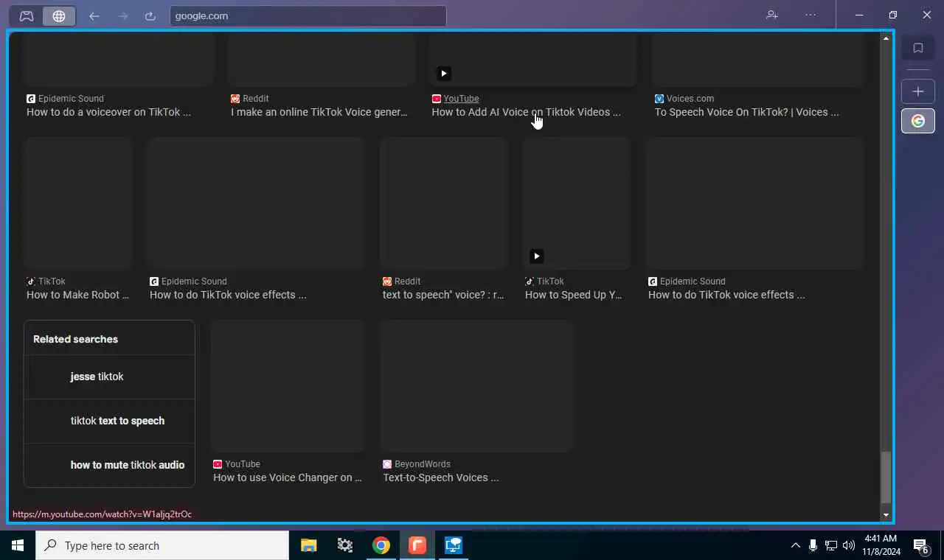
Task: Click the volume speaker tray icon
Action: click(849, 546)
